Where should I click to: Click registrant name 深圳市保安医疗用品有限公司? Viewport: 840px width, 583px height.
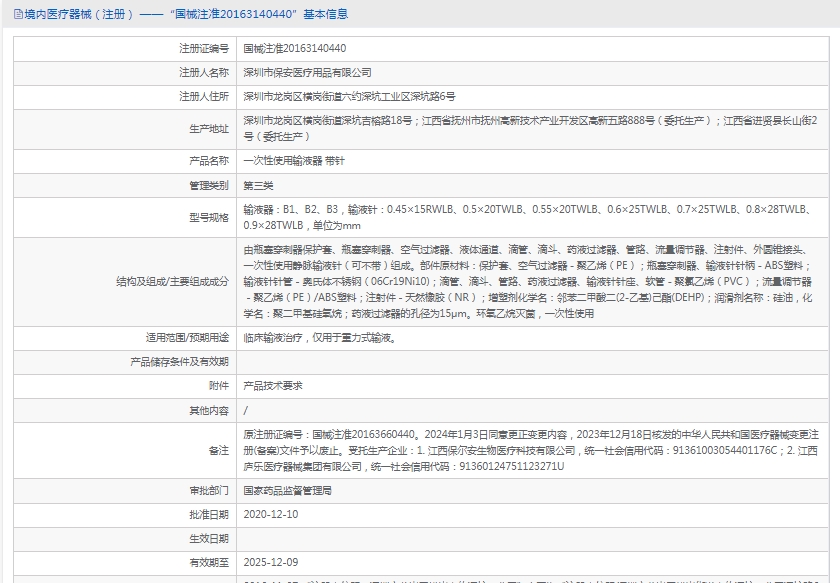click(307, 73)
